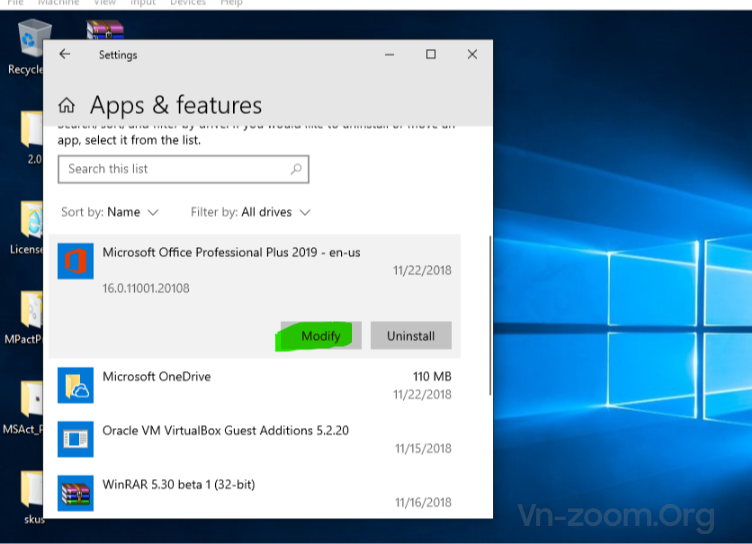752x544 pixels.
Task: Select the Microsoft Office app icon
Action: click(x=75, y=261)
